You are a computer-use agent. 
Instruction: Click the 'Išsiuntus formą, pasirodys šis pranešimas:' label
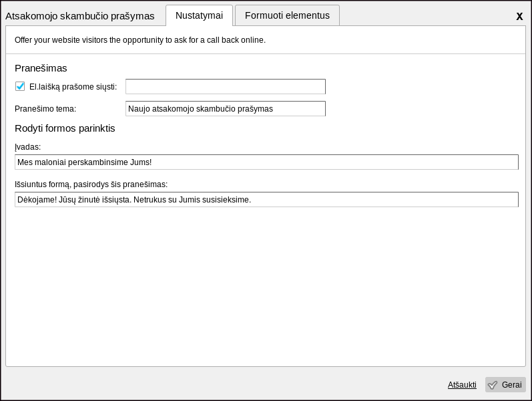[91, 184]
